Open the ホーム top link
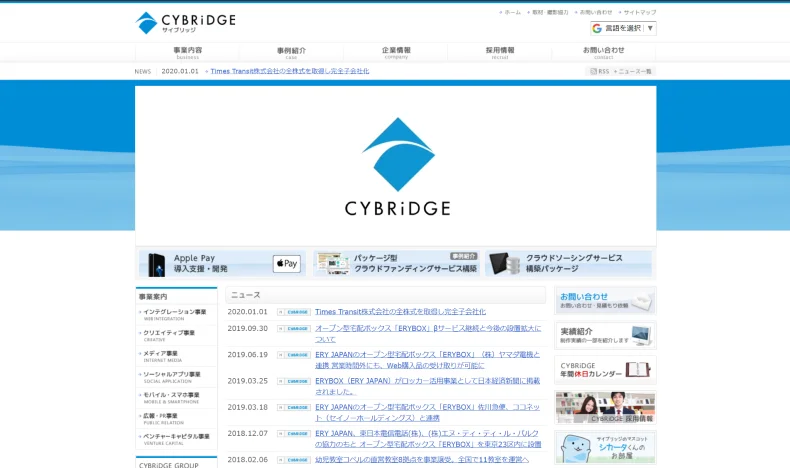The width and height of the screenshot is (790, 468). pyautogui.click(x=512, y=12)
